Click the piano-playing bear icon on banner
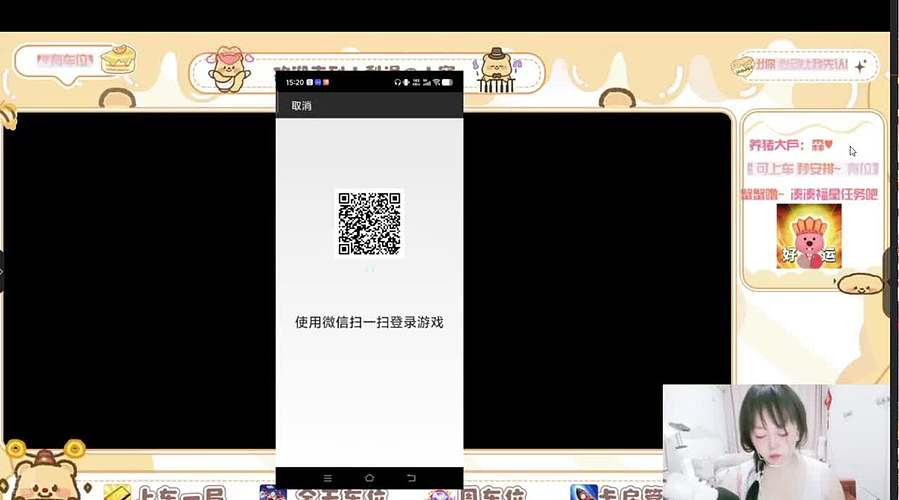 497,71
